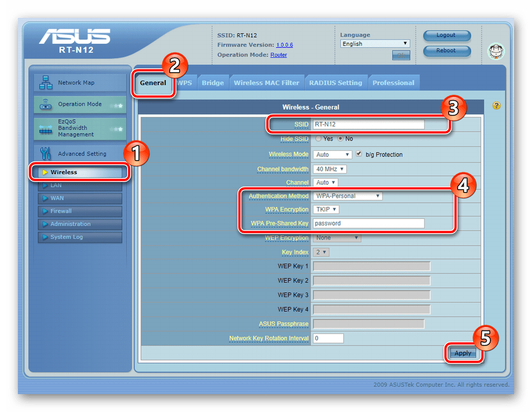
Task: Expand the Channel bandwidth dropdown
Action: [329, 169]
